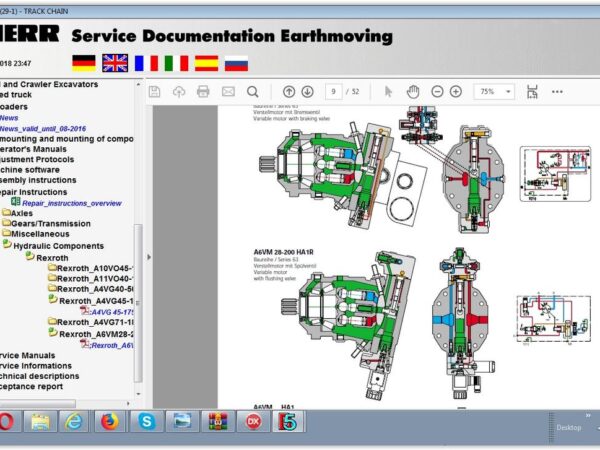Image resolution: width=600 pixels, height=450 pixels.
Task: Select the German flag language
Action: pyautogui.click(x=84, y=63)
